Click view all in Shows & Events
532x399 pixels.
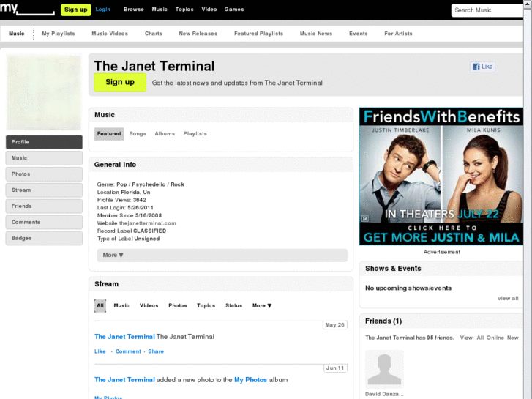(x=508, y=299)
